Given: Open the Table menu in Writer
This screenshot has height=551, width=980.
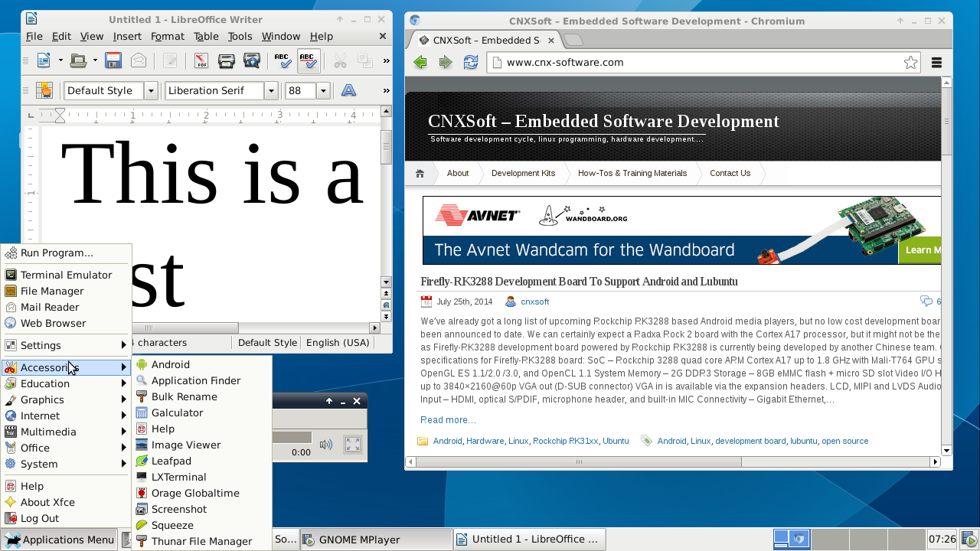Looking at the screenshot, I should coord(206,36).
